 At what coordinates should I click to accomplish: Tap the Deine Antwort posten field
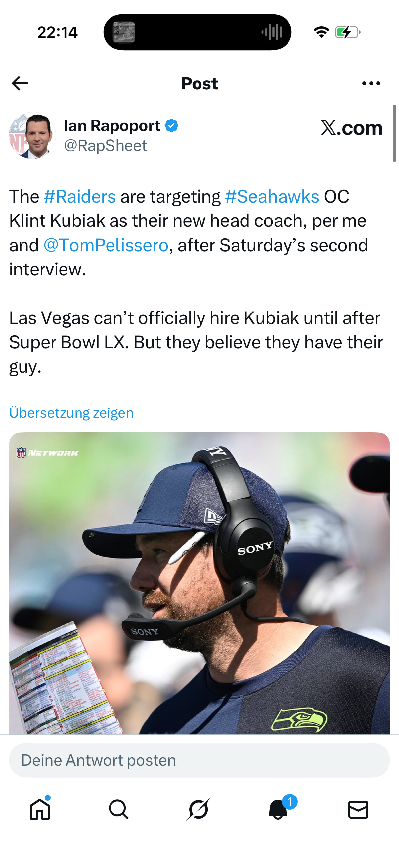[x=199, y=760]
